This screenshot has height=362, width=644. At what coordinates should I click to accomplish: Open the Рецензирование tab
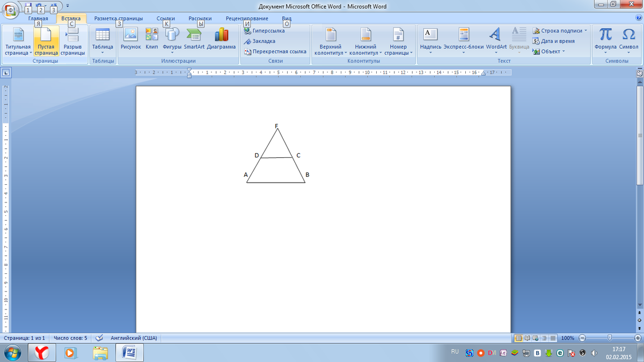(246, 18)
